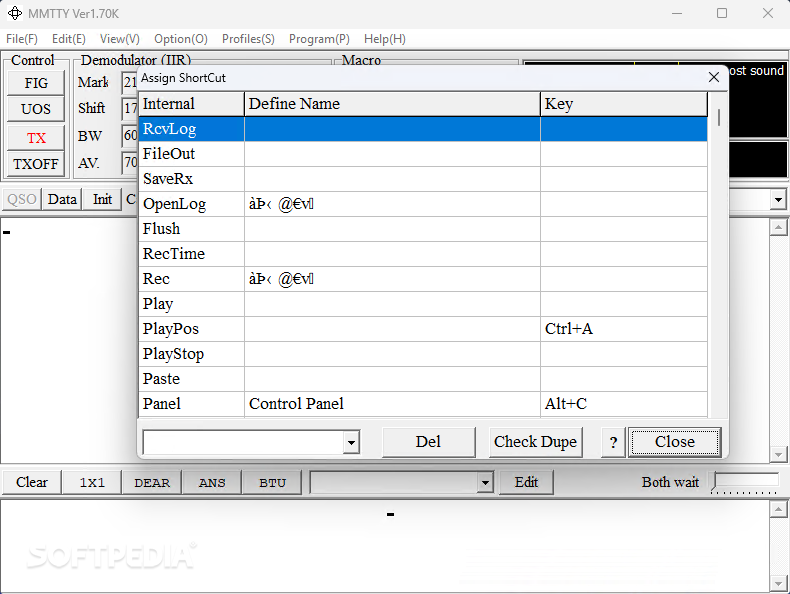Click the ? help button
This screenshot has height=594, width=790.
(x=613, y=442)
